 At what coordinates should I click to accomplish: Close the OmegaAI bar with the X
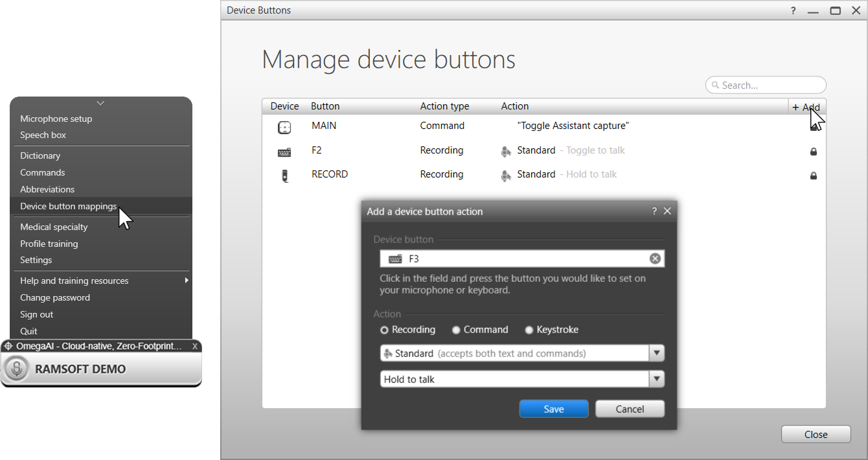coord(195,346)
